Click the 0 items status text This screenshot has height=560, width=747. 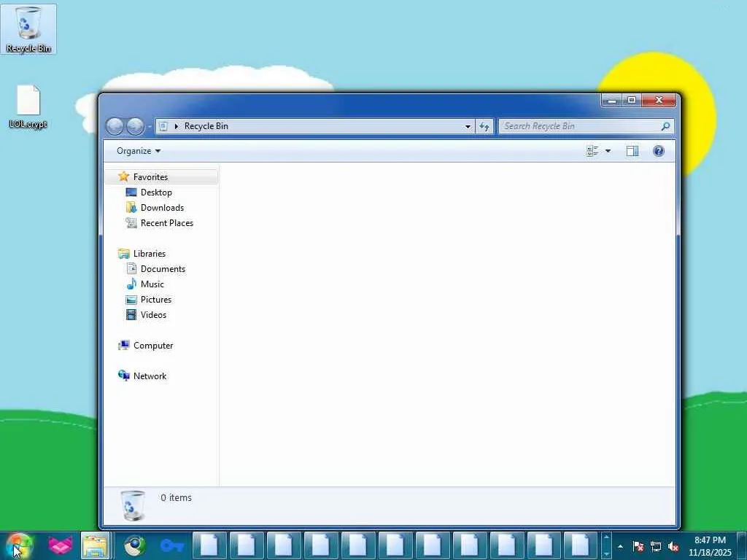tap(176, 497)
